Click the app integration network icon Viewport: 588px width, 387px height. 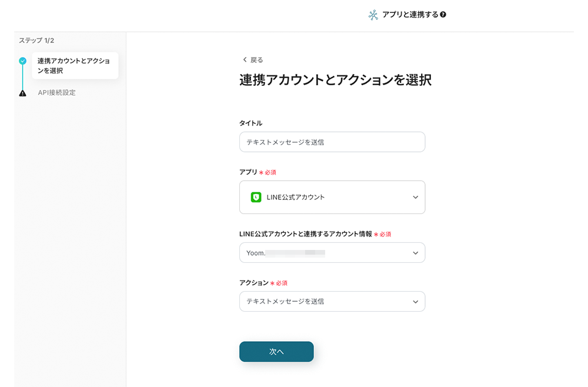coord(373,15)
